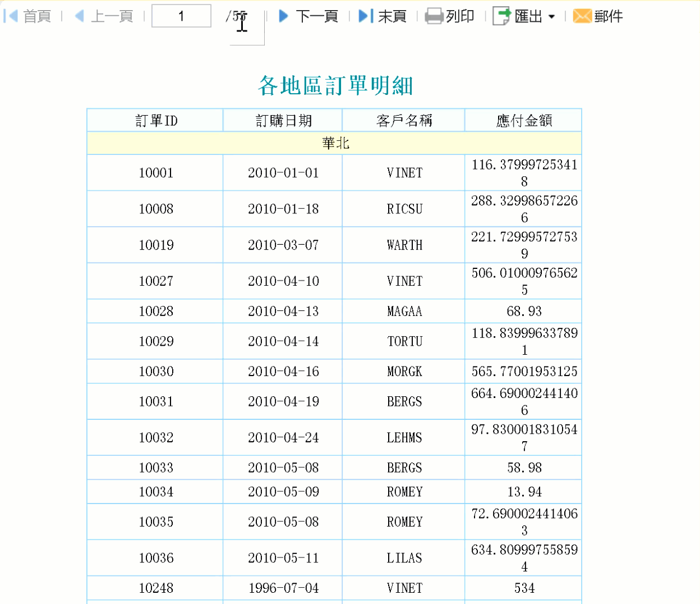Screen dimensions: 700x604
Task: Click order ID 10027 cell
Action: point(155,281)
